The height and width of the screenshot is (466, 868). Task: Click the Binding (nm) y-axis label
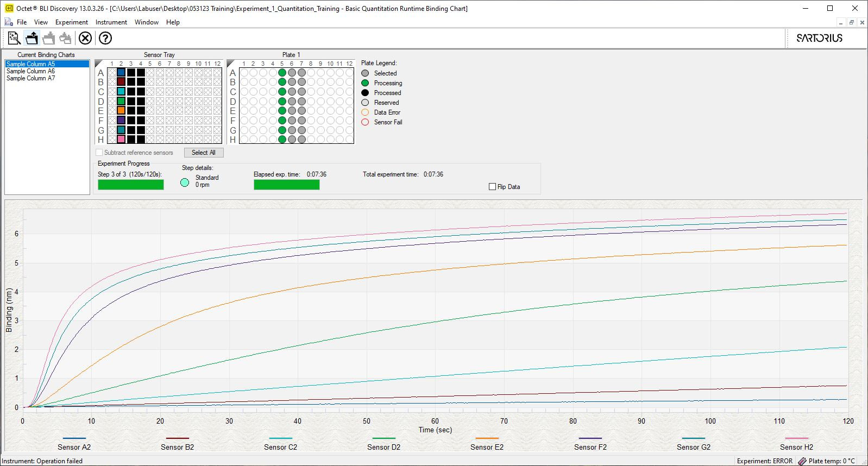(9, 310)
